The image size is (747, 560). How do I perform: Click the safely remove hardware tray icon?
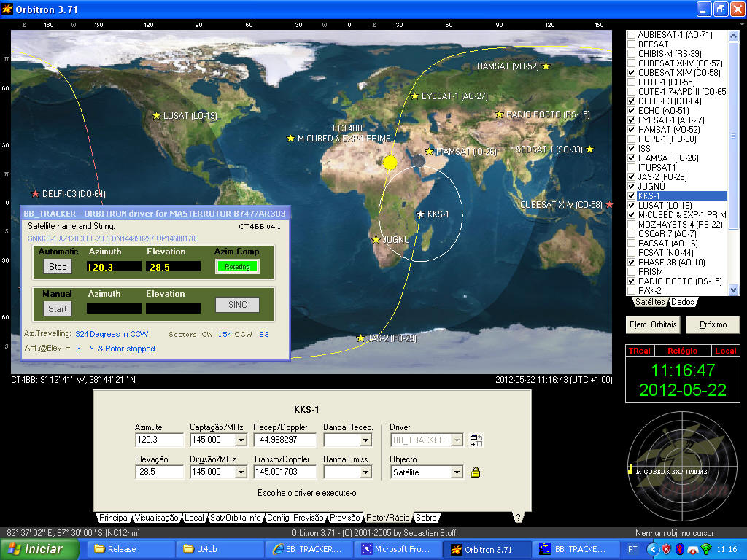coord(693,550)
